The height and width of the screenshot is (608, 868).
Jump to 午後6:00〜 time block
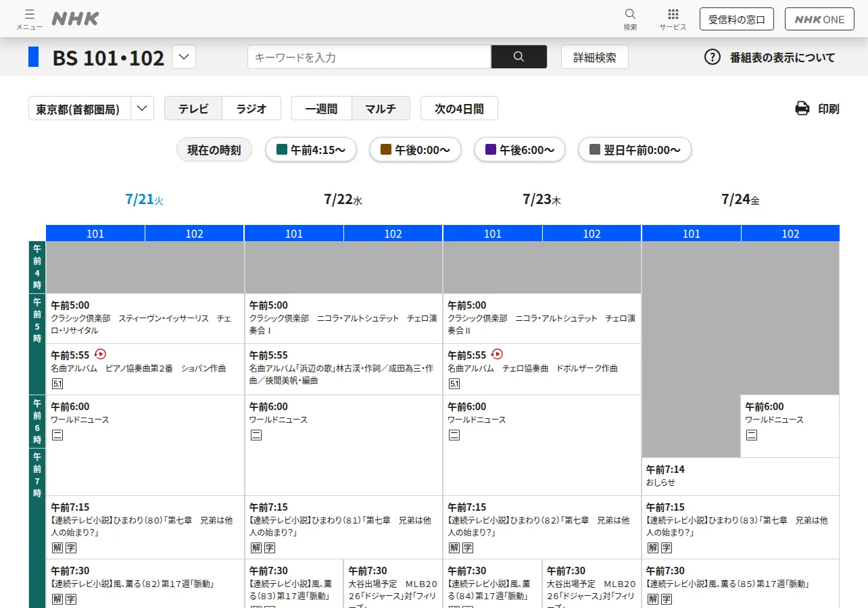pyautogui.click(x=519, y=150)
